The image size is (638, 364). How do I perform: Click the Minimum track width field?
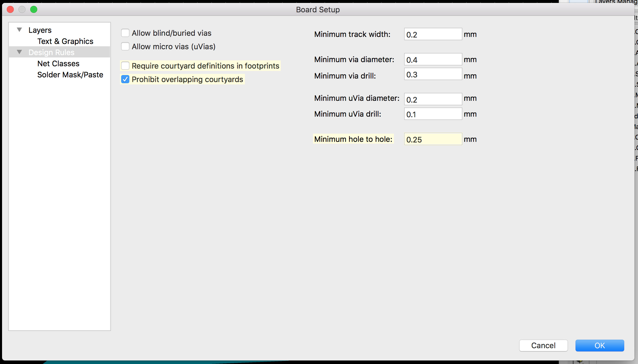tap(433, 35)
